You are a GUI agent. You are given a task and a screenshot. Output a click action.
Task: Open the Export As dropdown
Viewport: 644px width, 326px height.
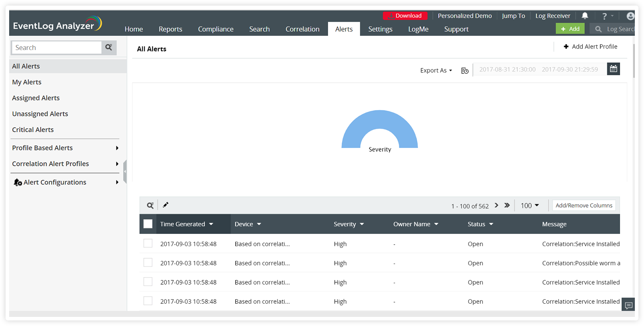tap(436, 70)
